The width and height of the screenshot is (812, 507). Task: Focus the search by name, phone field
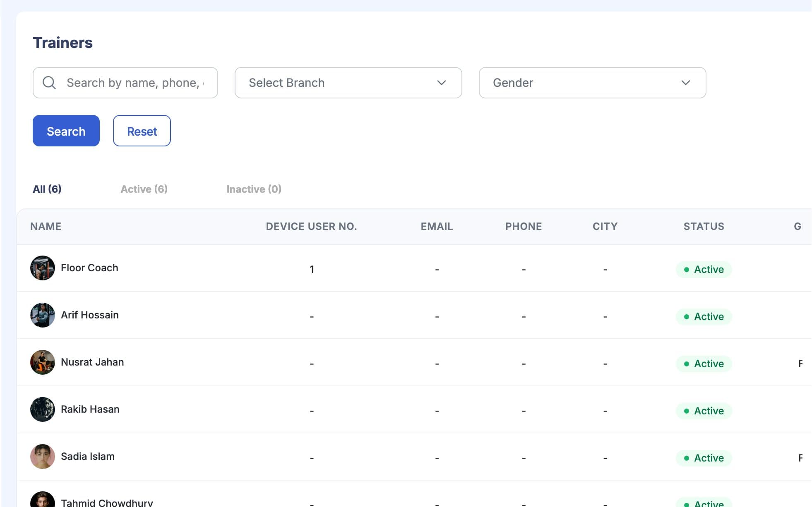click(125, 83)
